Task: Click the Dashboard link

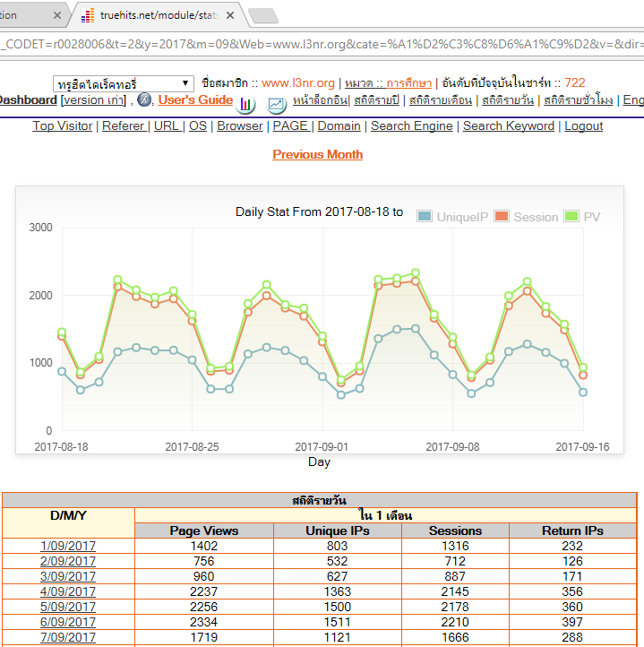Action: (x=28, y=99)
